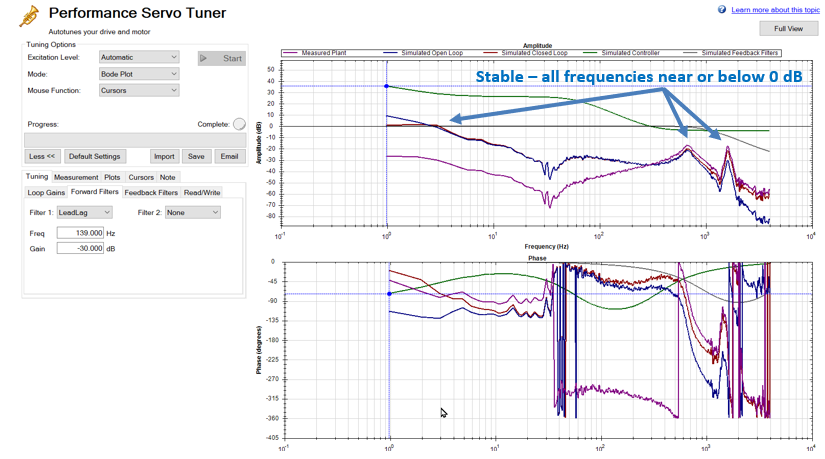
Task: Open the Mode dropdown showing Bode Plot
Action: click(x=139, y=74)
